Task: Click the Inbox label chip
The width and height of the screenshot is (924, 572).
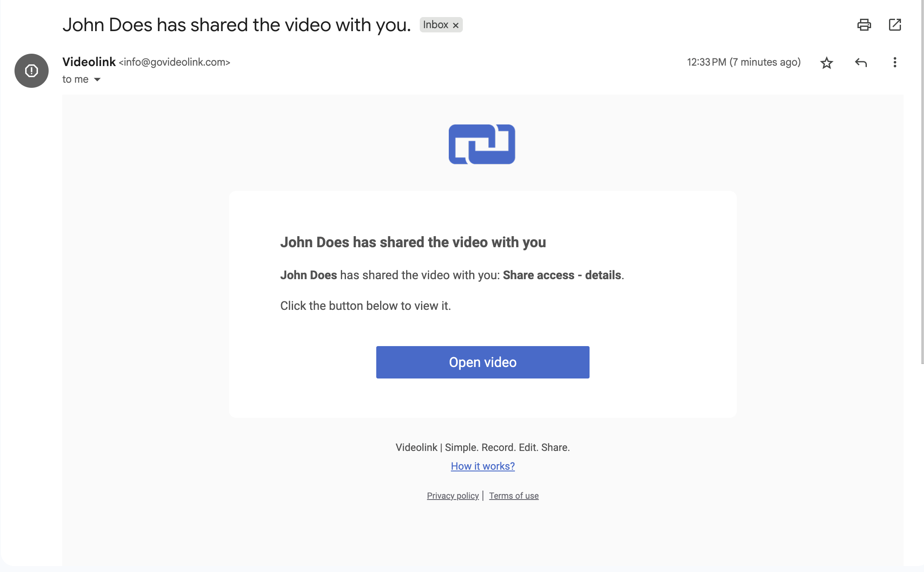Action: click(x=435, y=25)
